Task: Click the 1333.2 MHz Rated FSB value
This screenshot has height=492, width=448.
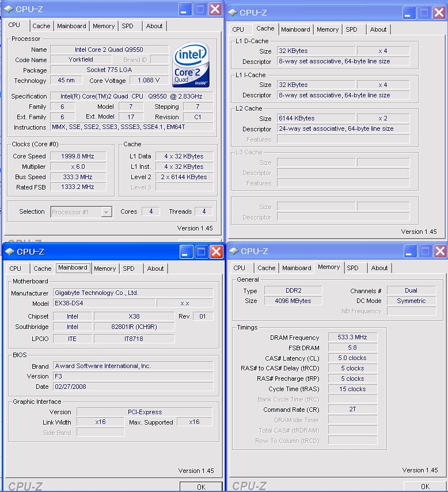Action: pyautogui.click(x=78, y=187)
